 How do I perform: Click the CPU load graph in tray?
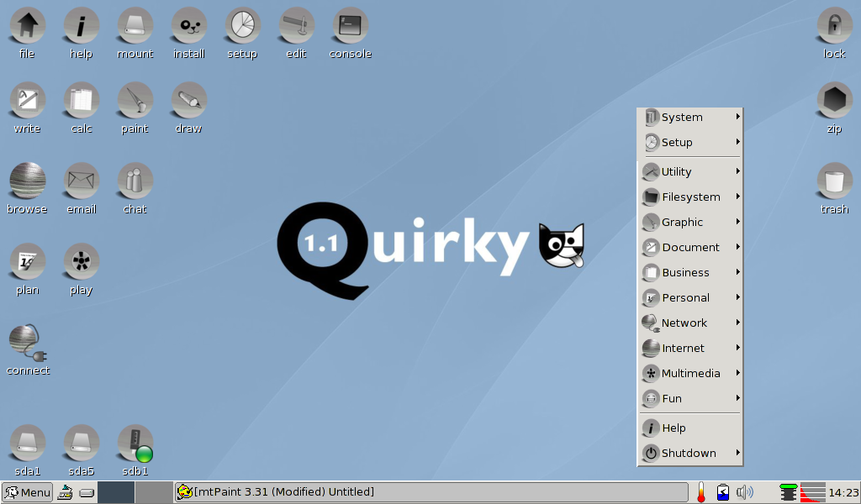pyautogui.click(x=813, y=492)
